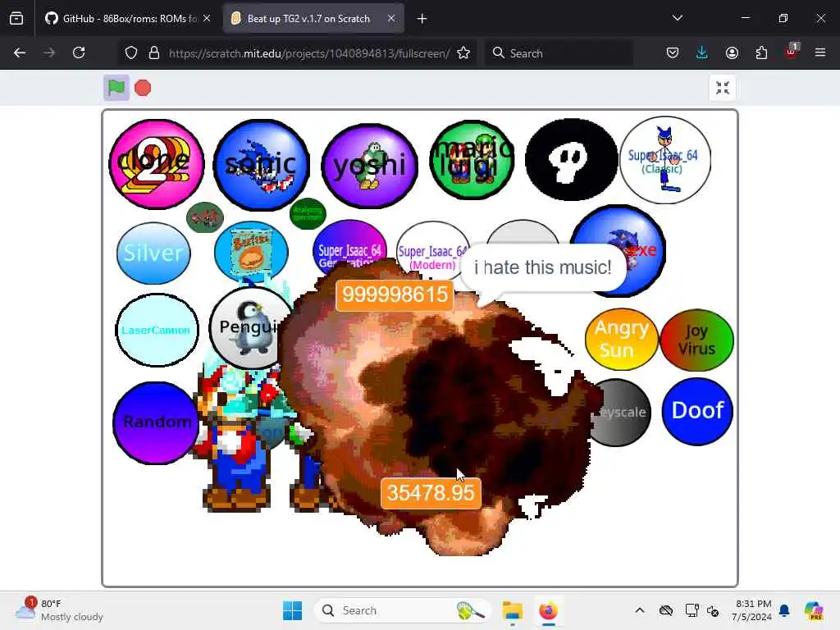This screenshot has height=630, width=840.
Task: Open the weather widget showing 80°F
Action: coord(59,610)
